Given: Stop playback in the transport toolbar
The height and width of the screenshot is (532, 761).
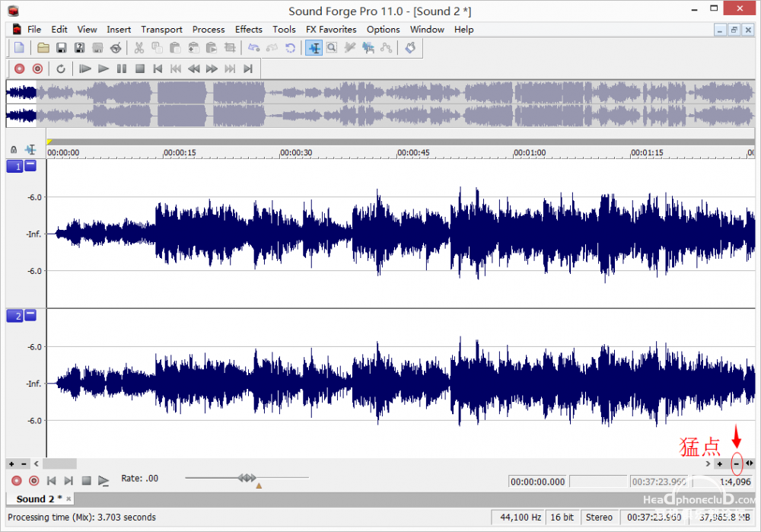Looking at the screenshot, I should pos(140,69).
